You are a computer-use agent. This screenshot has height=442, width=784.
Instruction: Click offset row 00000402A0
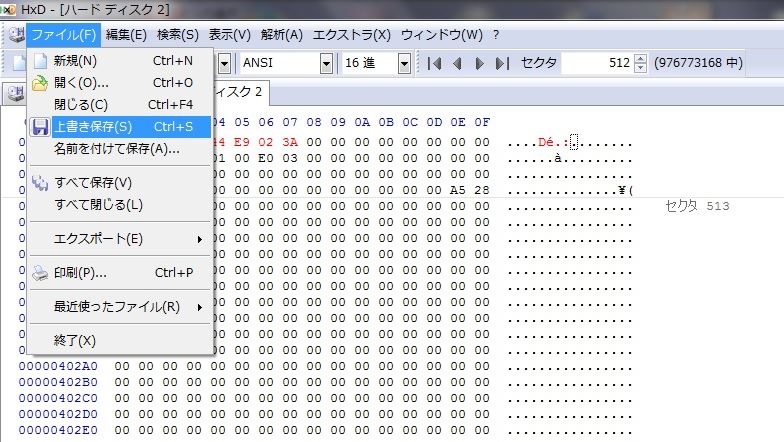(58, 366)
